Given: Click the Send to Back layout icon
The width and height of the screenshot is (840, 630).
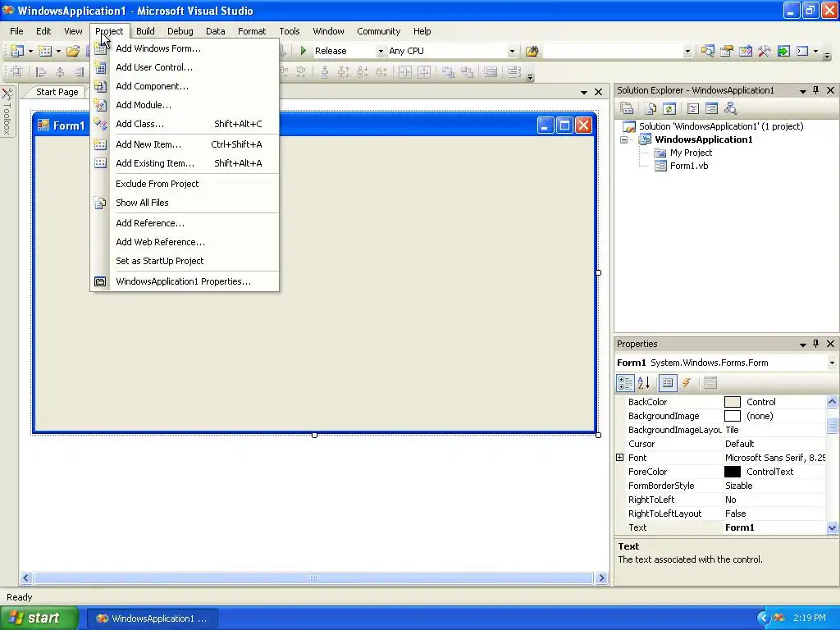Looking at the screenshot, I should click(467, 72).
